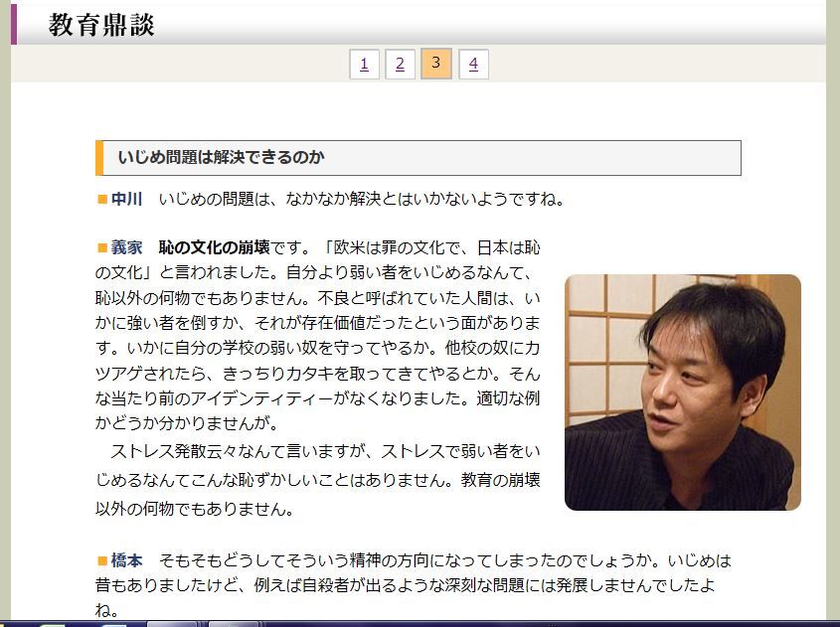
Task: Click the orange square bullet before 義家
Action: [102, 247]
